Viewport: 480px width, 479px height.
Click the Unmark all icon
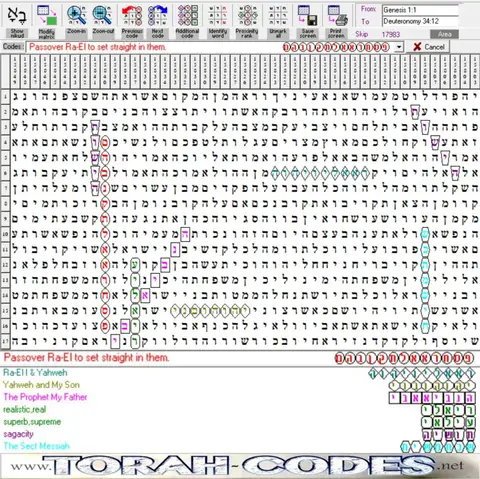[x=278, y=15]
